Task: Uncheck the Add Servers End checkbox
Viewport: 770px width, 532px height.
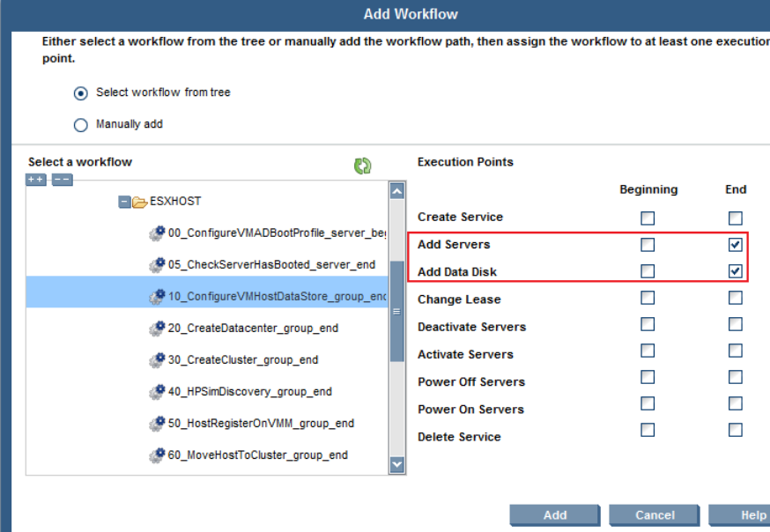Action: click(x=736, y=244)
